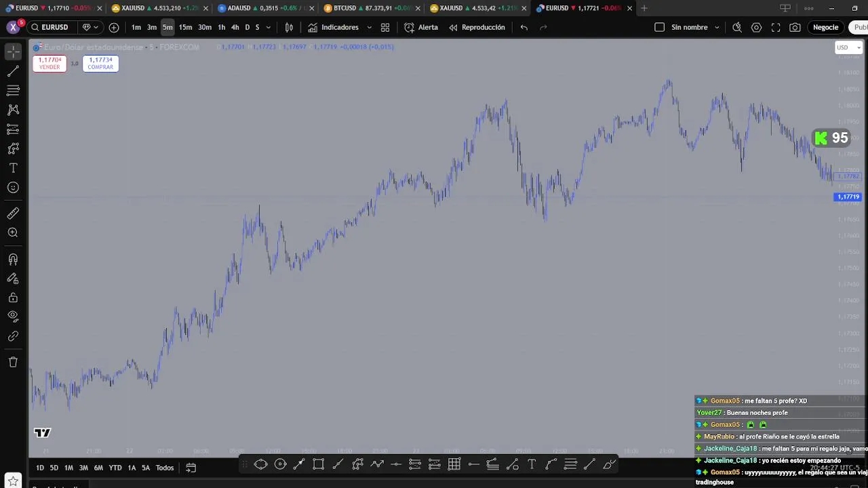Click the red VENDER sell button
This screenshot has width=868, height=488.
point(50,64)
